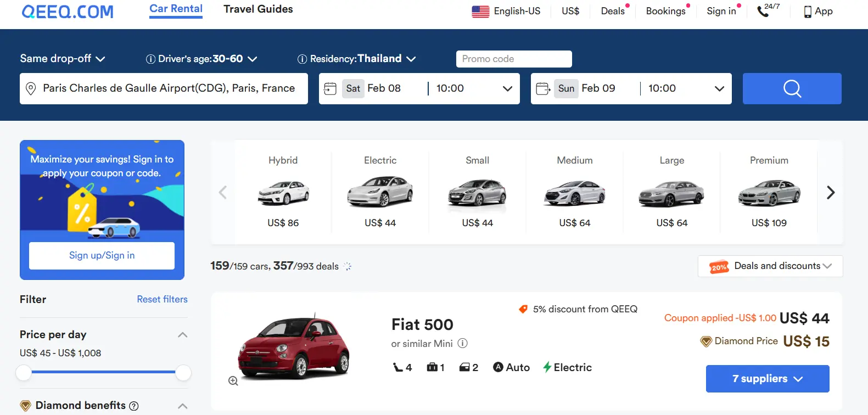Open the Deals and discounts dropdown
868x415 pixels.
click(x=770, y=266)
